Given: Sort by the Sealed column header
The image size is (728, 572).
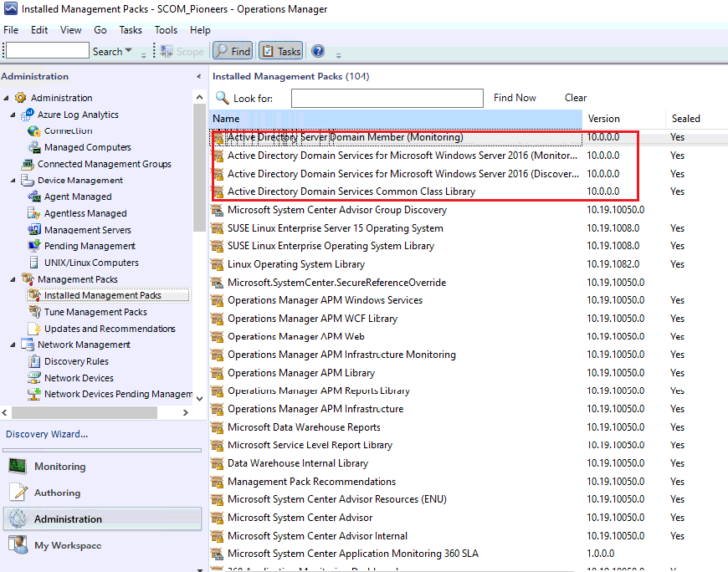Looking at the screenshot, I should [696, 119].
